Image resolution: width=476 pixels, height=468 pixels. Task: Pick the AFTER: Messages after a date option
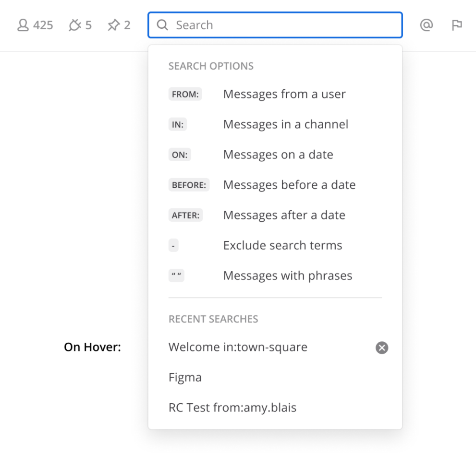click(275, 215)
